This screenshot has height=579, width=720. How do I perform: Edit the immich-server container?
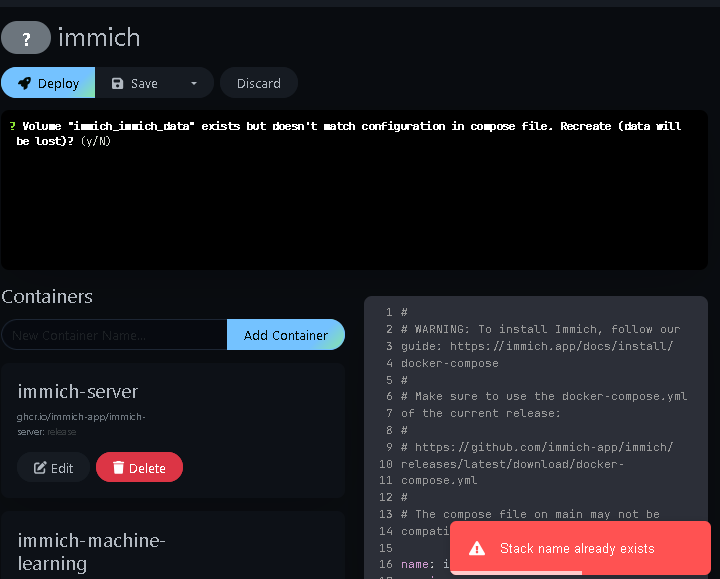53,467
